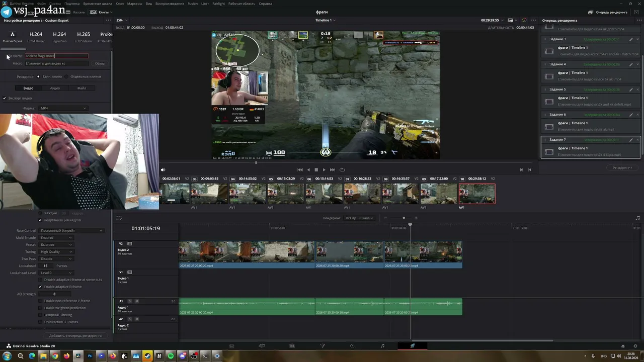Choose the H.264 Master render preset
The image size is (644, 362).
36,36
